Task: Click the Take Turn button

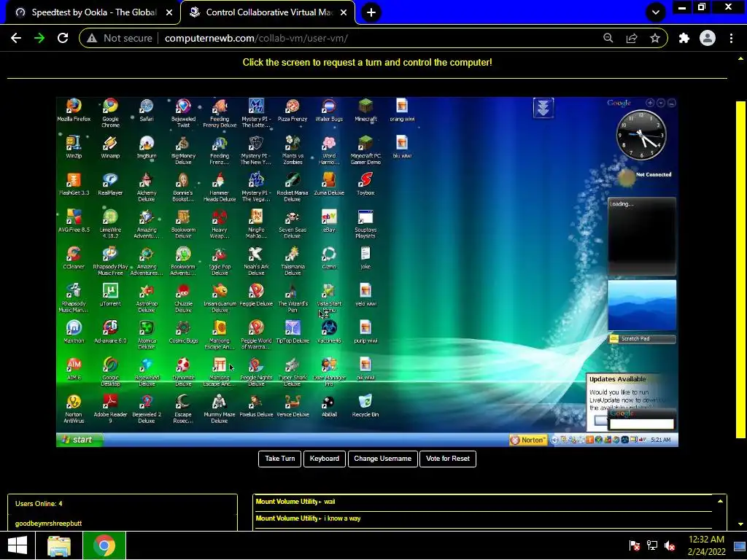Action: point(279,459)
